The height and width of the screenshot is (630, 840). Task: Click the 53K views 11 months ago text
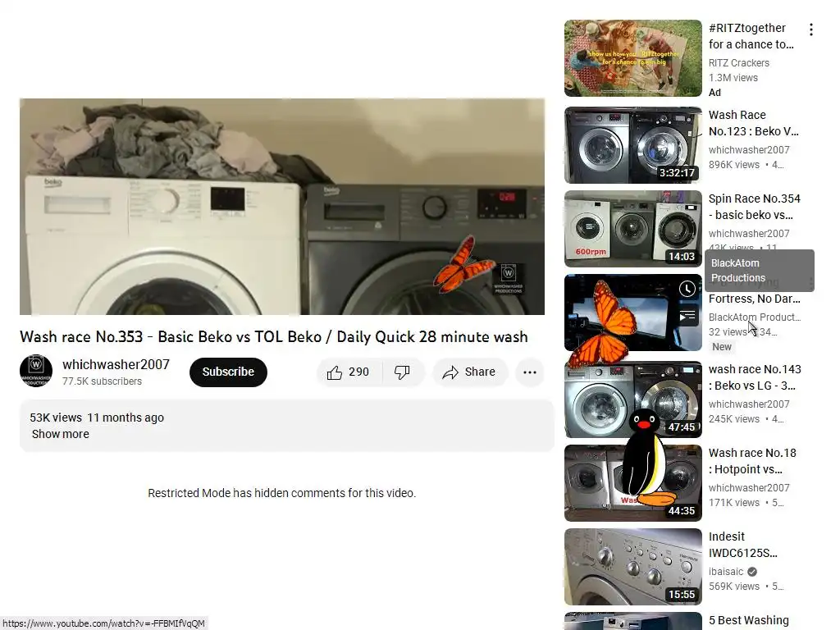tap(97, 418)
